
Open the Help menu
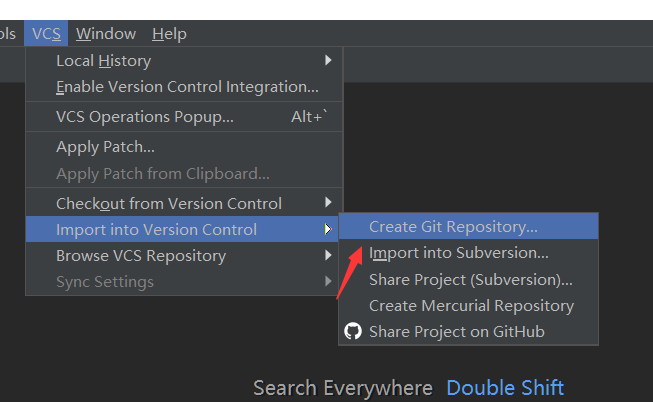(169, 34)
